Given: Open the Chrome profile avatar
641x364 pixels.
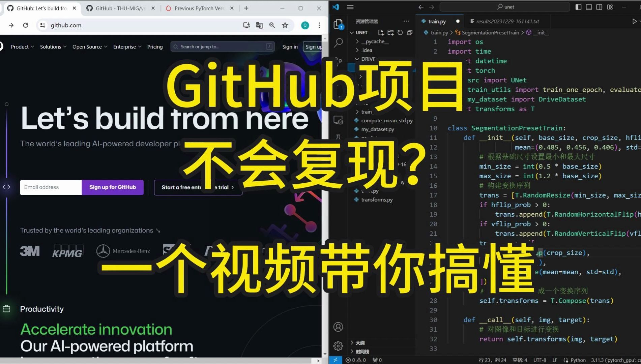Looking at the screenshot, I should [305, 25].
